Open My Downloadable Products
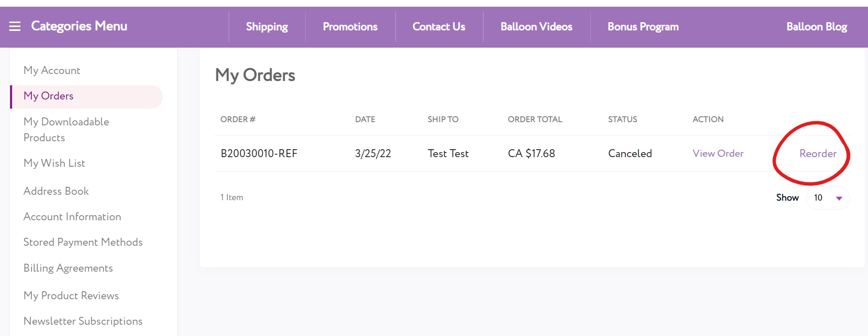868x336 pixels. (66, 130)
